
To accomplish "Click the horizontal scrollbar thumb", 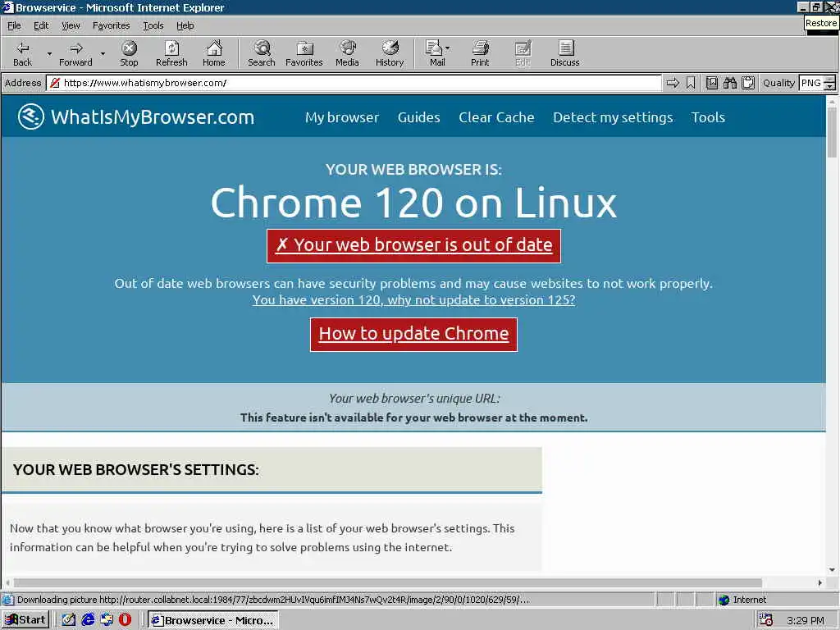I will point(387,582).
